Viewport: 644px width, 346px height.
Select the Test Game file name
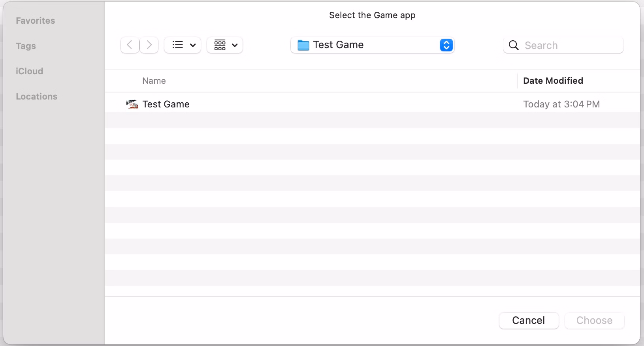click(166, 104)
